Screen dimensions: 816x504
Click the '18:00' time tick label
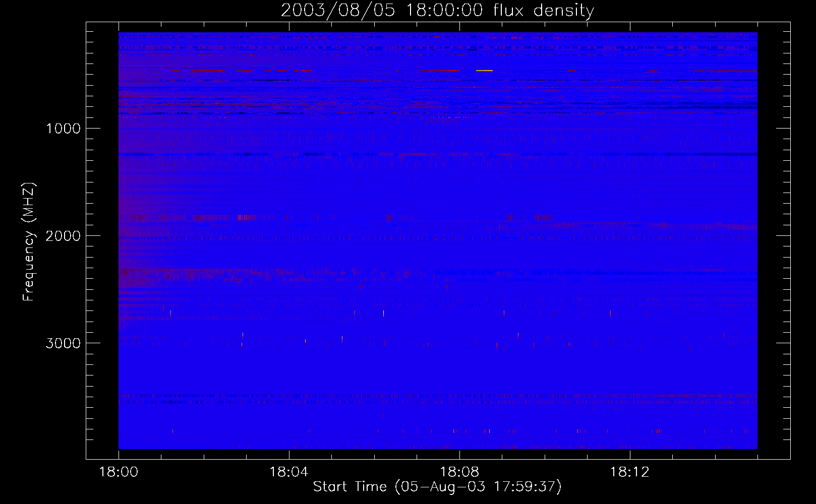tap(119, 472)
